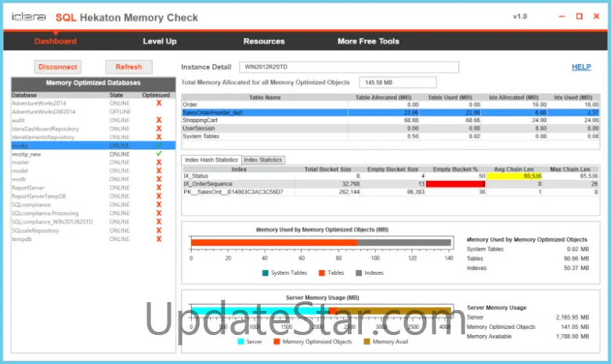The height and width of the screenshot is (364, 611).
Task: Click the Empty Bucket % column header
Action: click(x=455, y=169)
